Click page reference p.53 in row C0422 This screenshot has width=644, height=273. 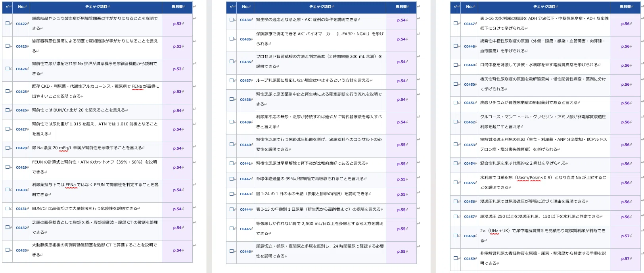pyautogui.click(x=177, y=24)
